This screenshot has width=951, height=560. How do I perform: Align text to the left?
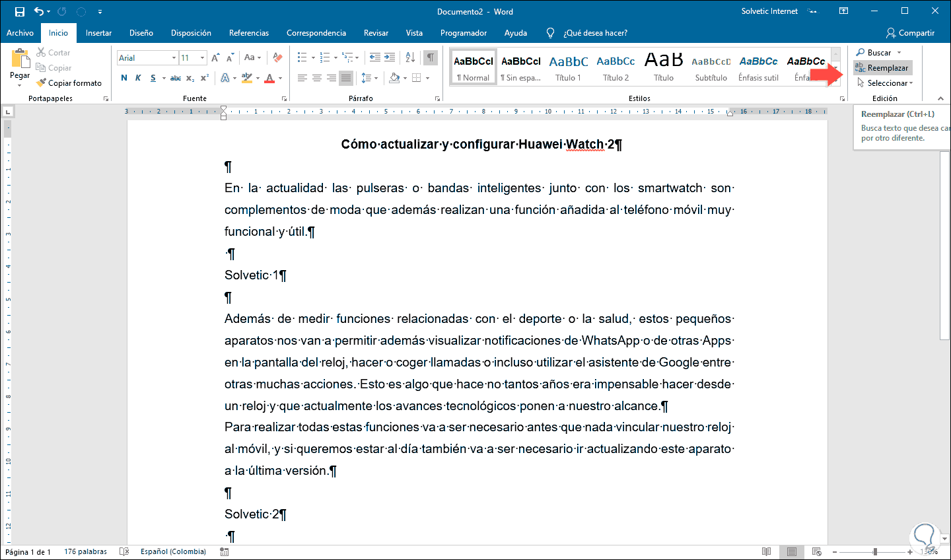click(x=302, y=78)
